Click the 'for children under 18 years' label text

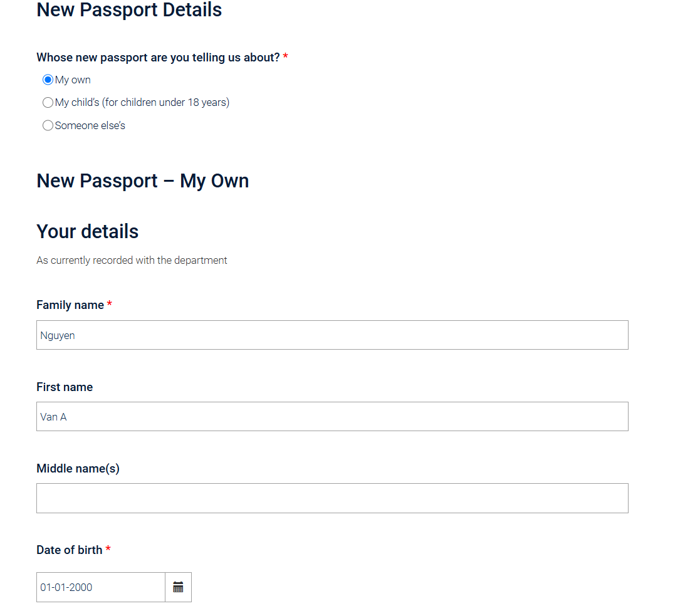(x=165, y=103)
